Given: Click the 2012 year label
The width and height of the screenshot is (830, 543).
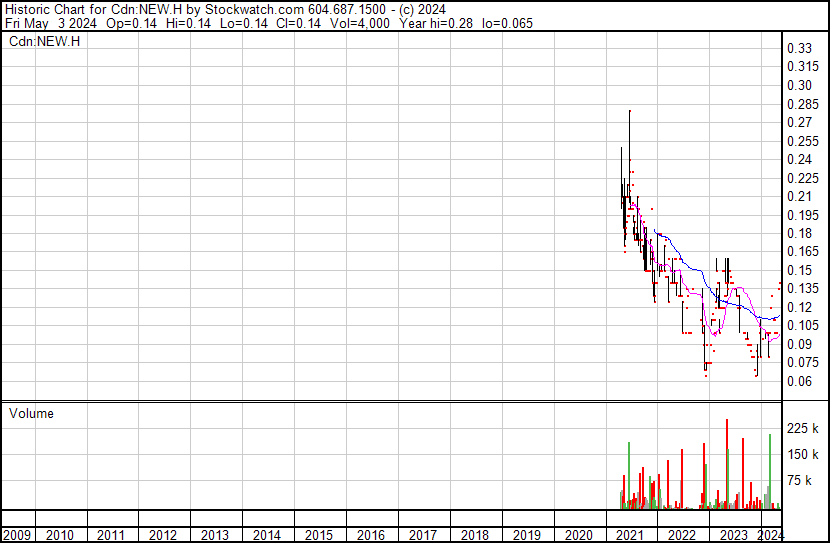Looking at the screenshot, I should point(163,535).
